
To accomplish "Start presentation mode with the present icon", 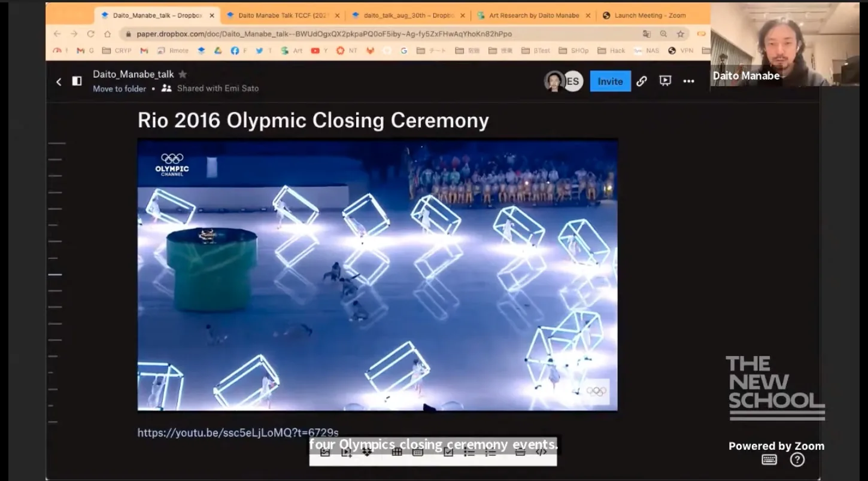I will (665, 81).
